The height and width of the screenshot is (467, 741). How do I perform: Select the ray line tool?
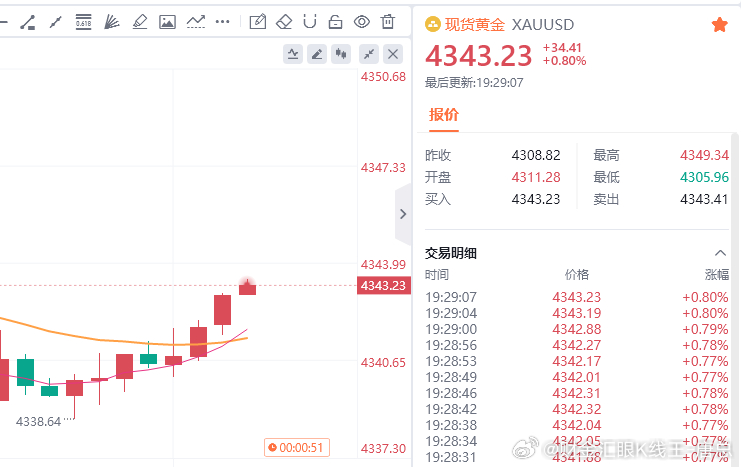[x=56, y=22]
